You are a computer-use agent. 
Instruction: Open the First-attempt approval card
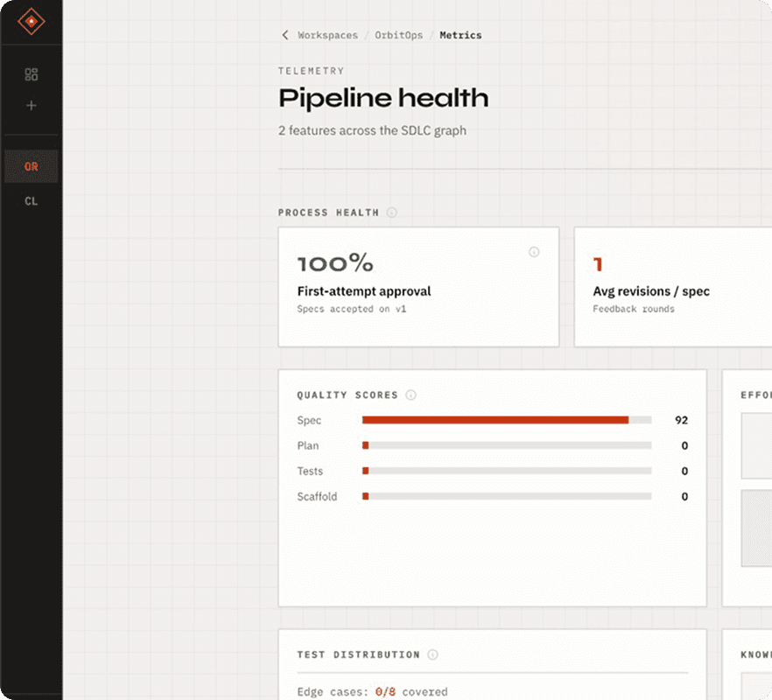[x=418, y=286]
